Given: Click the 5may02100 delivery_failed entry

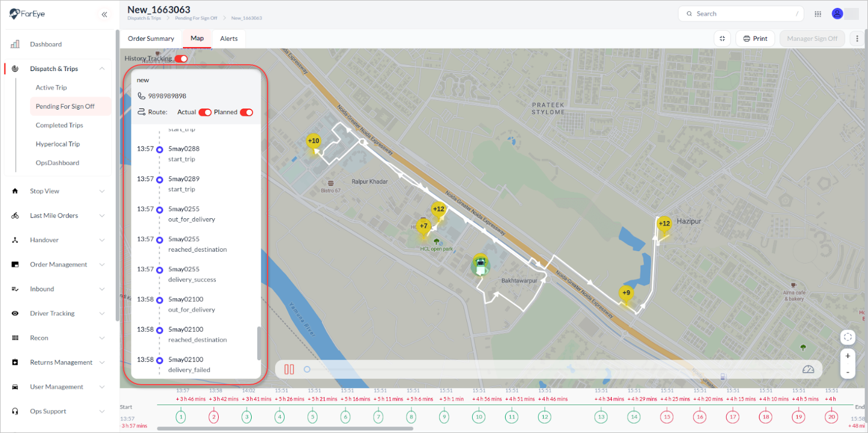Looking at the screenshot, I should (189, 364).
